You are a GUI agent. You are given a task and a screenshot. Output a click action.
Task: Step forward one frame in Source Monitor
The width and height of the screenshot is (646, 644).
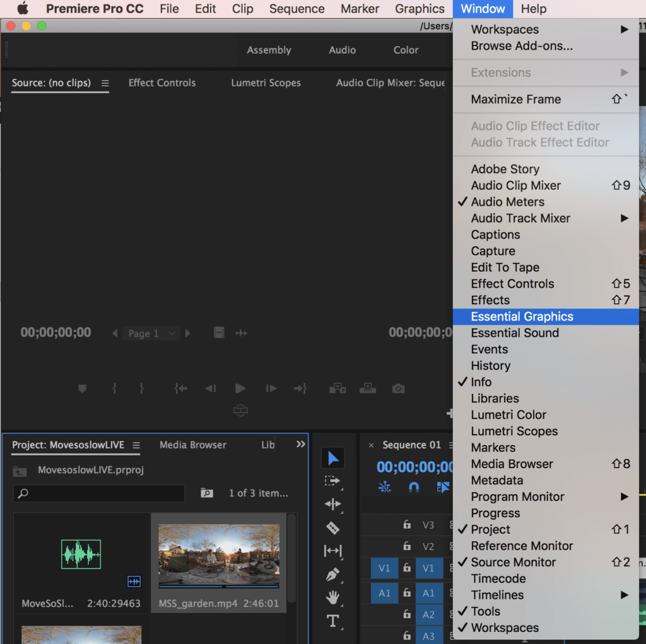point(271,389)
